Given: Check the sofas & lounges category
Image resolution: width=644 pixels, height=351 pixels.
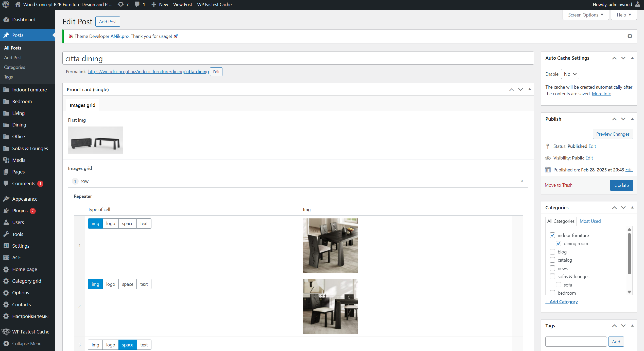Looking at the screenshot, I should 552,276.
